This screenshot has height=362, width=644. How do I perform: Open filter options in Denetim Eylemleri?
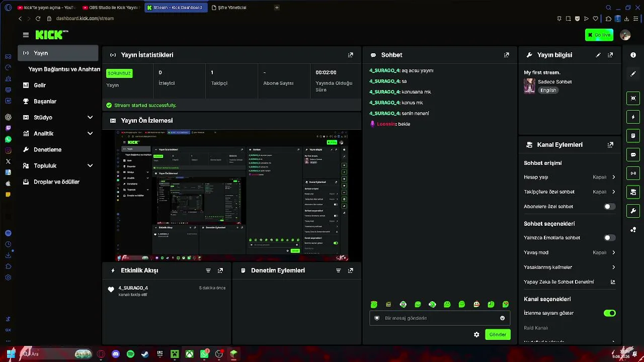pyautogui.click(x=339, y=270)
